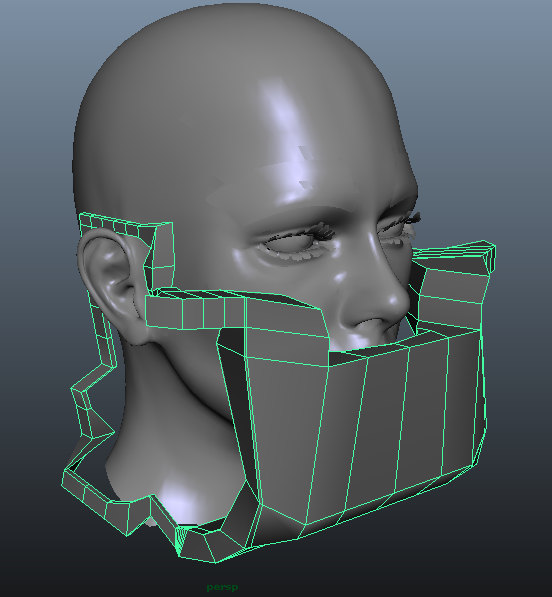
Task: Click the mask's upper rim under the nose
Action: tap(365, 352)
